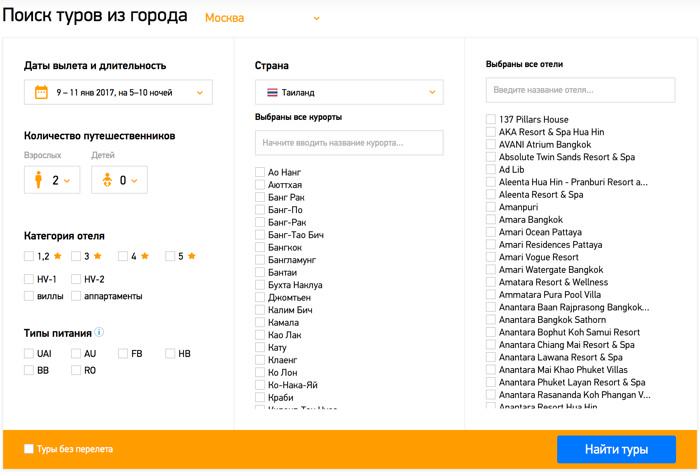700x472 pixels.
Task: Select the Аюттхая resort
Action: click(260, 184)
